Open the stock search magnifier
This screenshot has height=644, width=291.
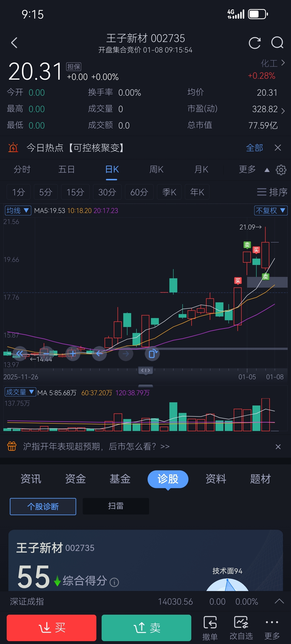(277, 43)
